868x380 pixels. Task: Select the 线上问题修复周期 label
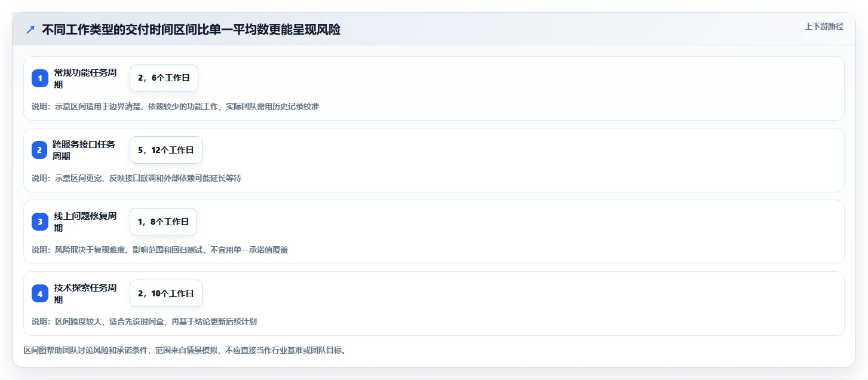(85, 222)
